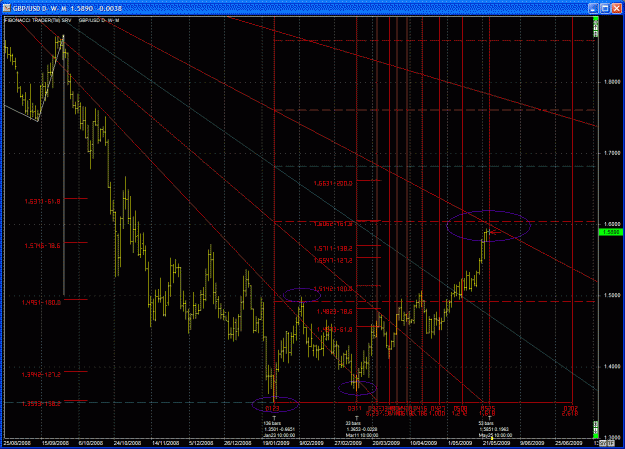Select the 1.6311-61.8 left retracement label

(x=43, y=202)
